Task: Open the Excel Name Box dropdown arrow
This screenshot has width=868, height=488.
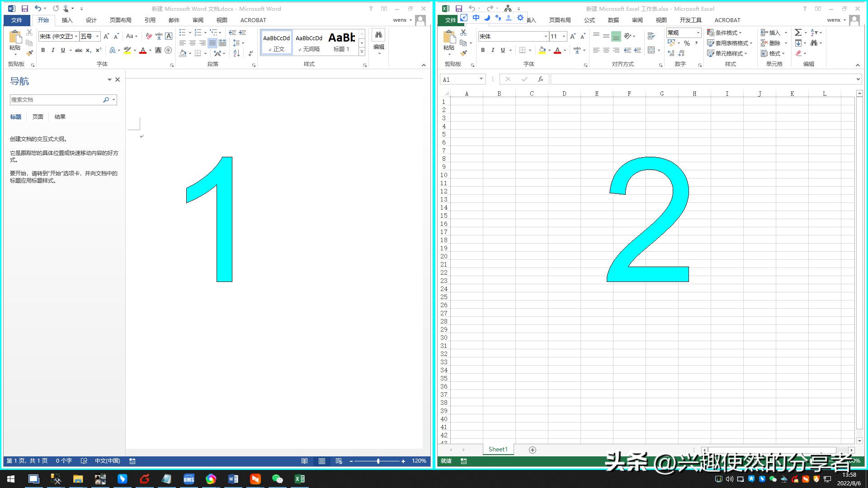Action: click(481, 79)
